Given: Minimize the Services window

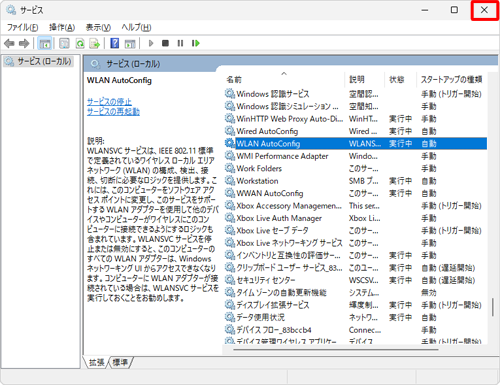Looking at the screenshot, I should [425, 10].
